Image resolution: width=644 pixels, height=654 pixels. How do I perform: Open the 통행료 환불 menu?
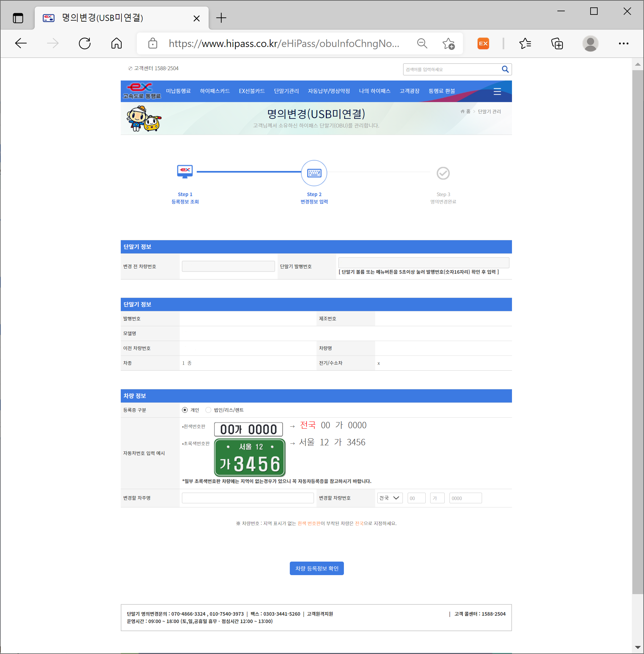pos(441,91)
